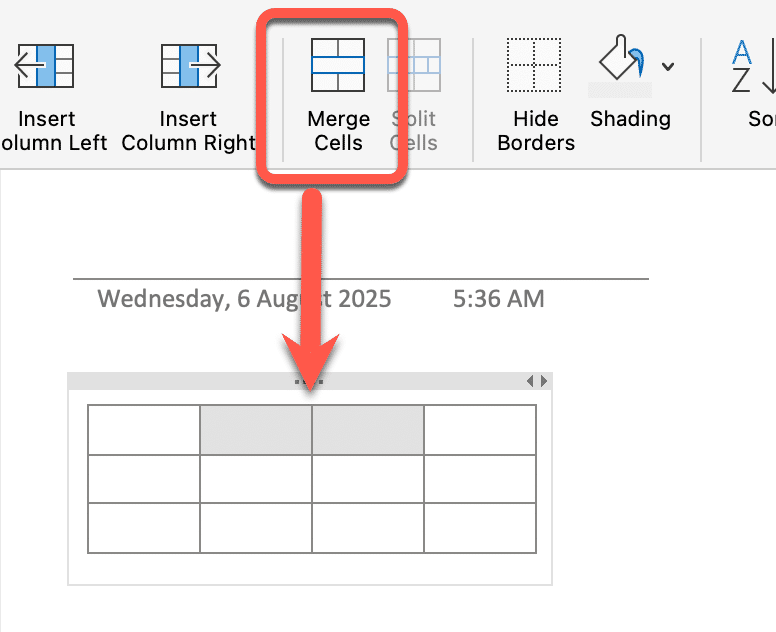Click the Insert Column Left icon
This screenshot has height=632, width=776.
(x=45, y=66)
